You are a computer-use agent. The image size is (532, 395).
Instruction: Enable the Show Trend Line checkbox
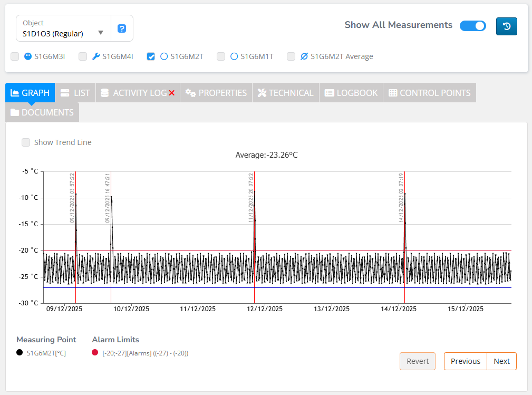(25, 142)
